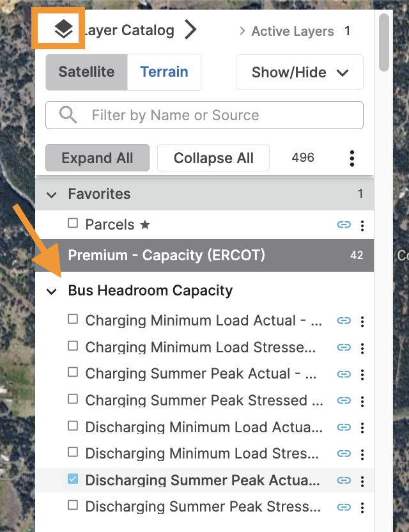Enable the Charging Summer Peak Actual layer

click(x=72, y=373)
